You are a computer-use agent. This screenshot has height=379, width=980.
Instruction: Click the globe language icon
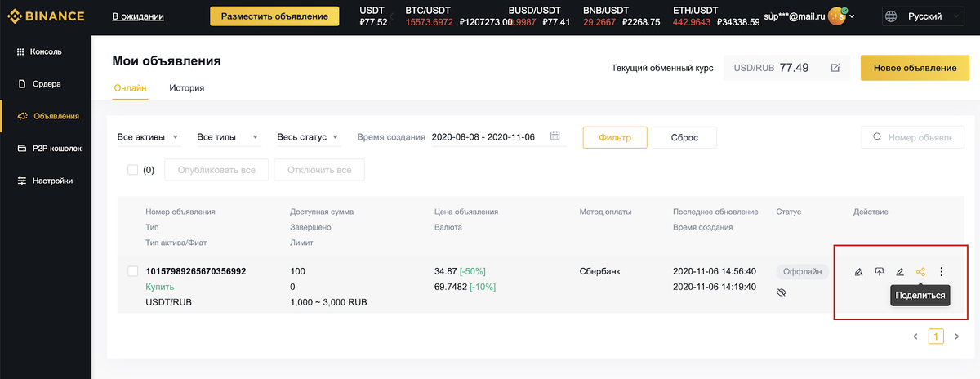point(891,16)
